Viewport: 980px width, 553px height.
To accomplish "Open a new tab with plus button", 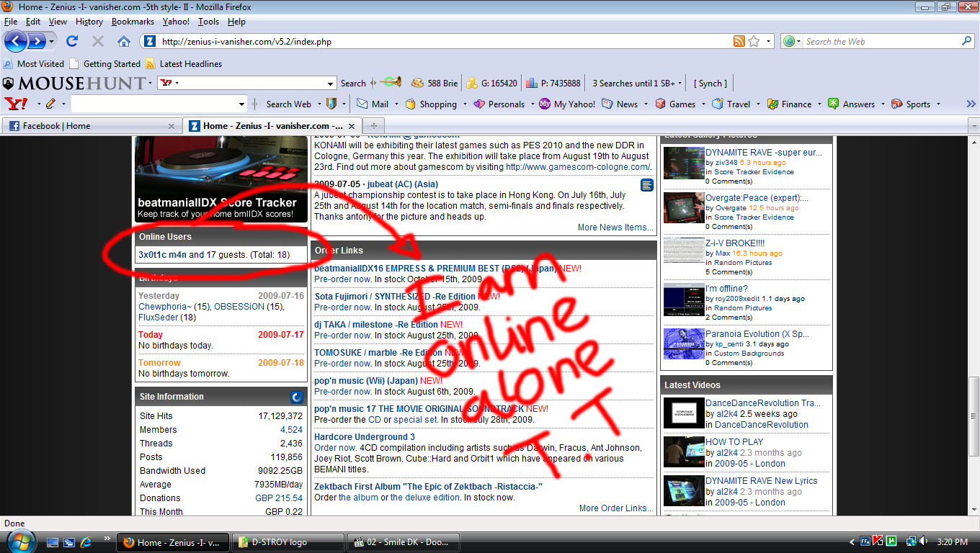I will click(373, 125).
